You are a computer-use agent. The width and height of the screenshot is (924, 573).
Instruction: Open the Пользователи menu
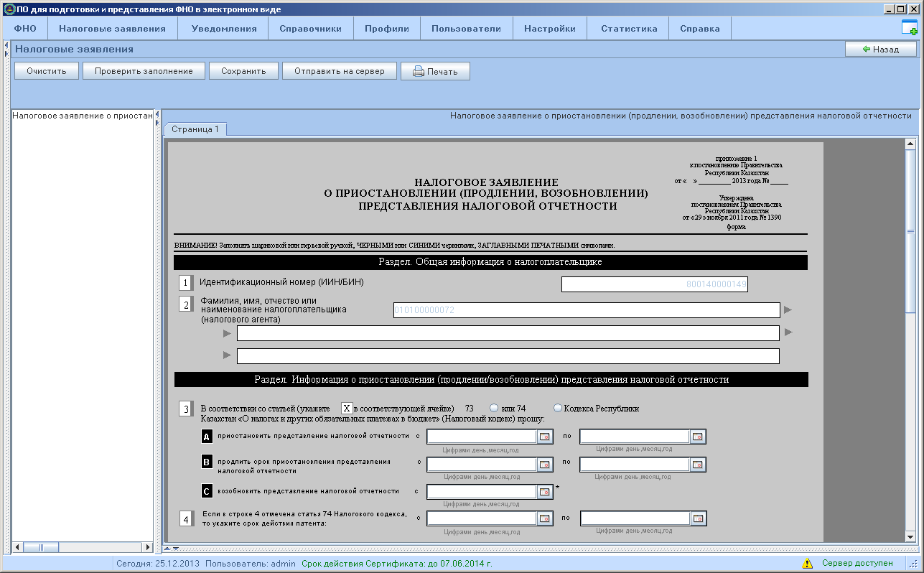466,29
